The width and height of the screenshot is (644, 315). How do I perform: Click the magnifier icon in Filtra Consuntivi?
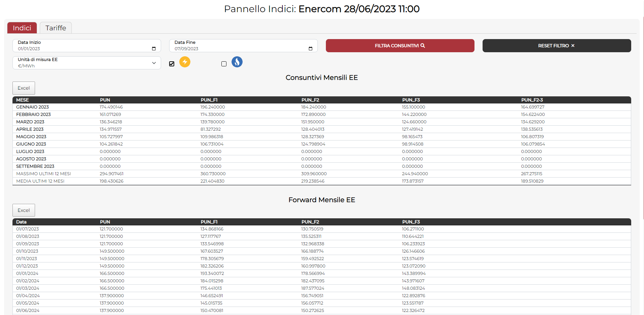tap(423, 46)
